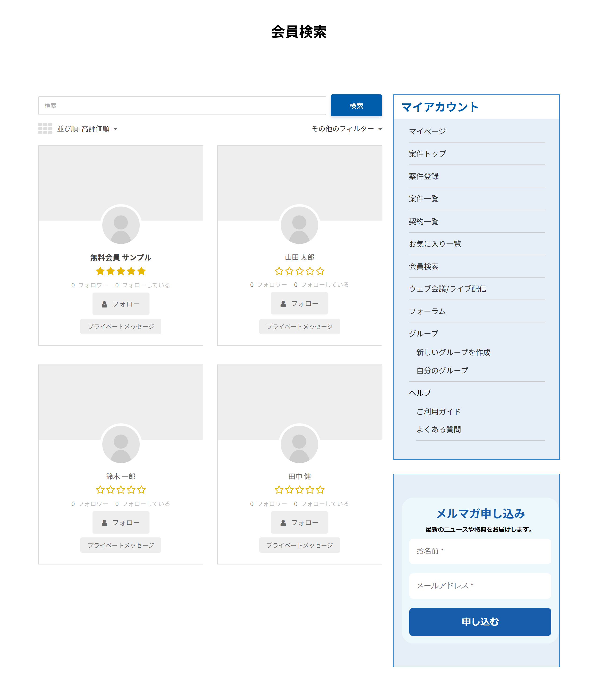Select 案件一覧 in sidebar menu
Screen dimensions: 598x700
[424, 199]
